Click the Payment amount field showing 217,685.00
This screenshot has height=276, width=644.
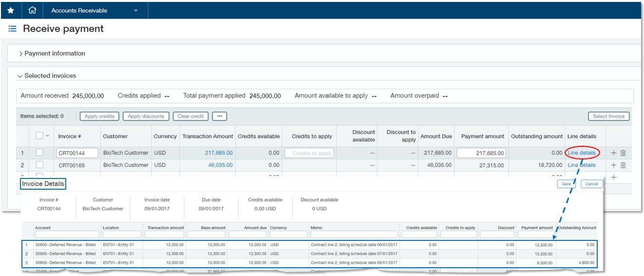[x=481, y=153]
